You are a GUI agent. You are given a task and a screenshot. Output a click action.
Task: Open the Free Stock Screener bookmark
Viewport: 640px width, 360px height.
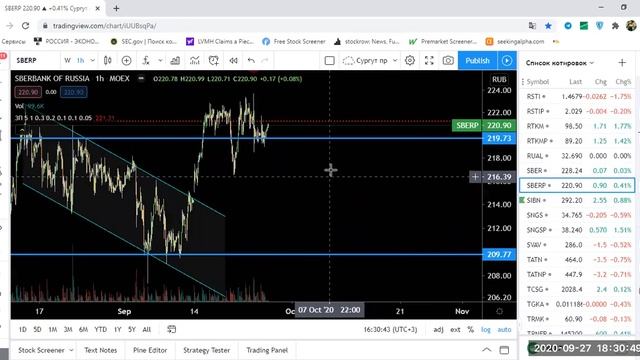click(294, 41)
